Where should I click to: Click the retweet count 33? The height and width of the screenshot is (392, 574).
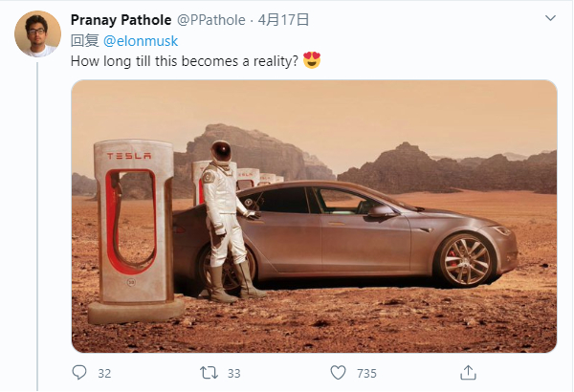[234, 373]
